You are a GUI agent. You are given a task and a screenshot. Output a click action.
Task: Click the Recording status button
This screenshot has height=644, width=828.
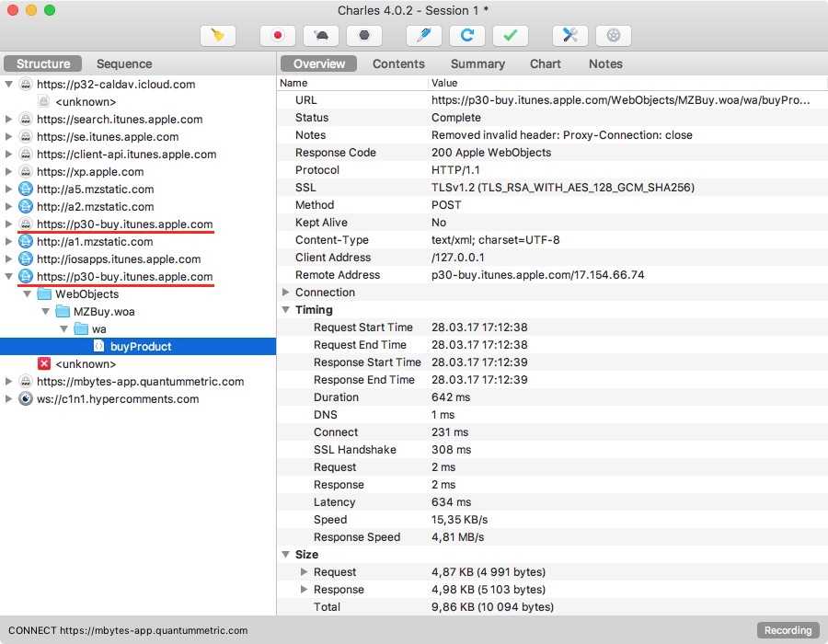pos(788,630)
